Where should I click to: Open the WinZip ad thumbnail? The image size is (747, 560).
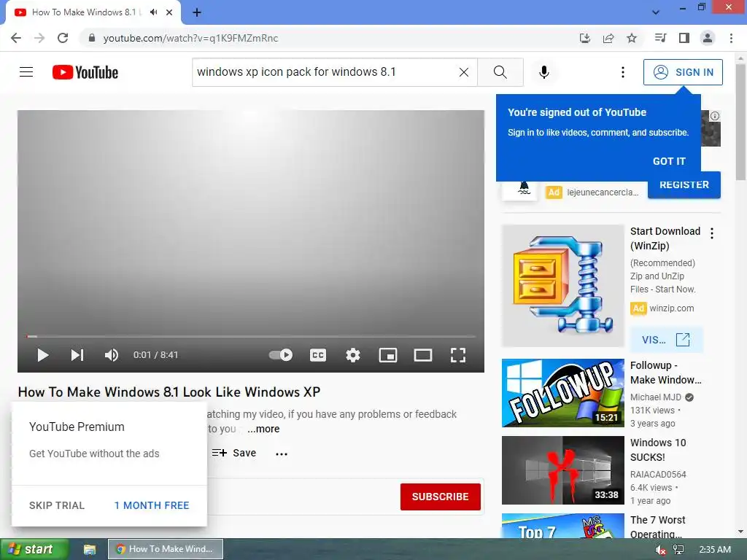pos(562,286)
